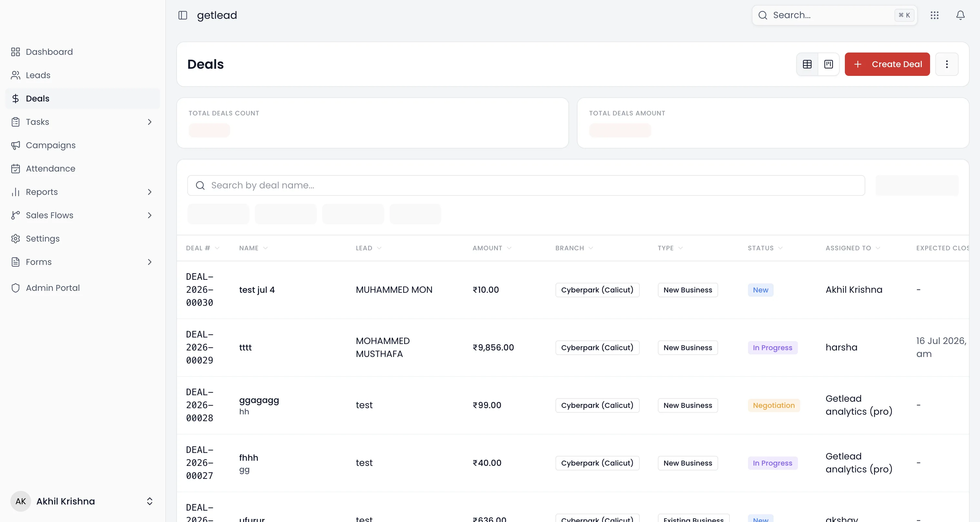Open the Deals more options menu

tap(947, 64)
